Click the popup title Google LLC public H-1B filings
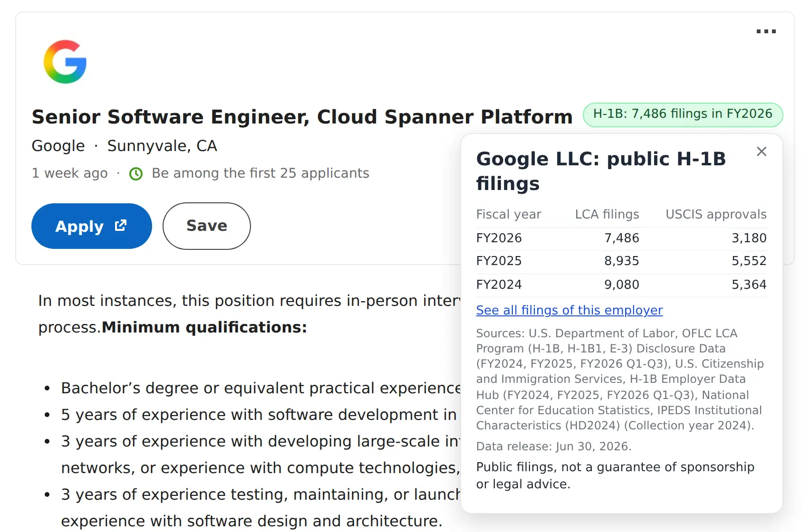 [x=601, y=171]
